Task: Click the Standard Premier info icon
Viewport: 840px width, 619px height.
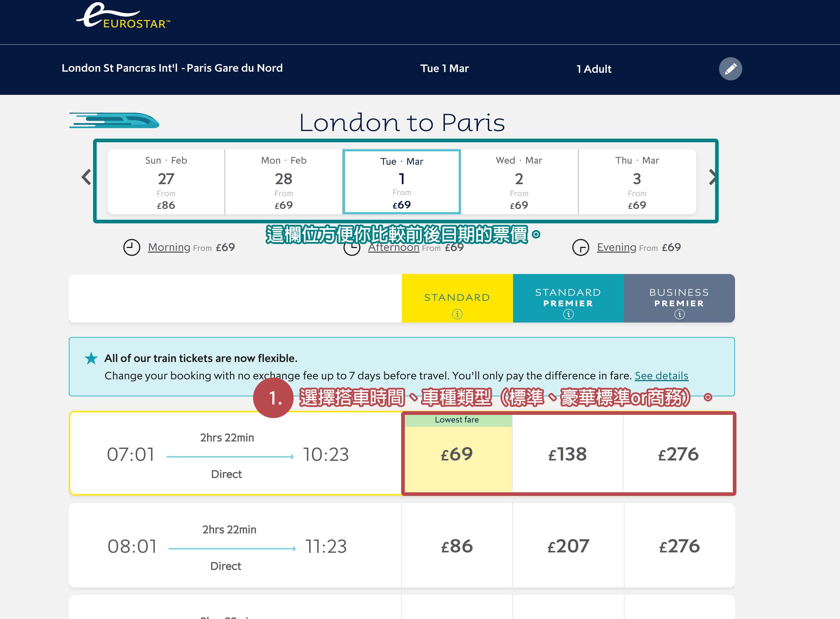Action: pyautogui.click(x=568, y=314)
